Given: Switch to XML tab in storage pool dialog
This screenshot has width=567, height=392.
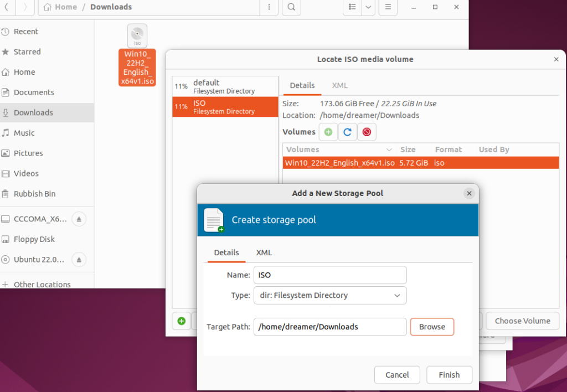Looking at the screenshot, I should [x=264, y=252].
